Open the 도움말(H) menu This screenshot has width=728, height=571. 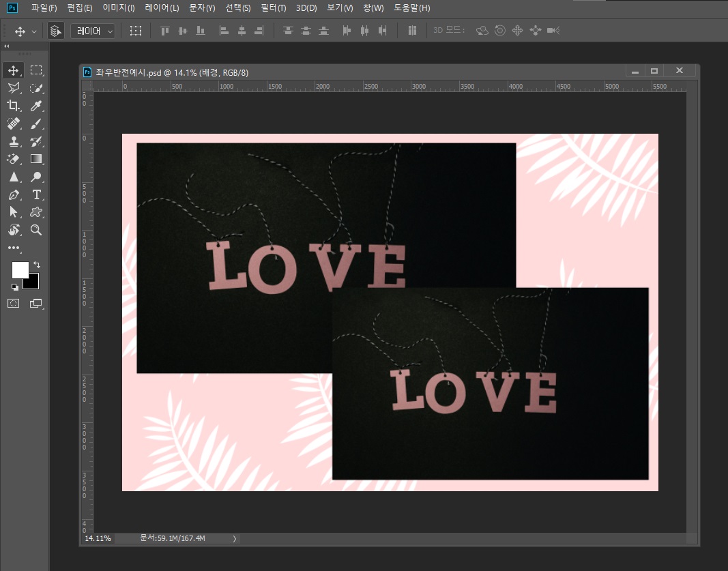point(412,8)
